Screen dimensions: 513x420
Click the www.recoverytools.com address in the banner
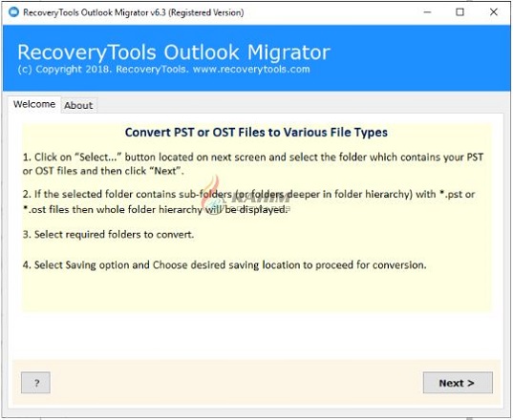click(x=251, y=70)
